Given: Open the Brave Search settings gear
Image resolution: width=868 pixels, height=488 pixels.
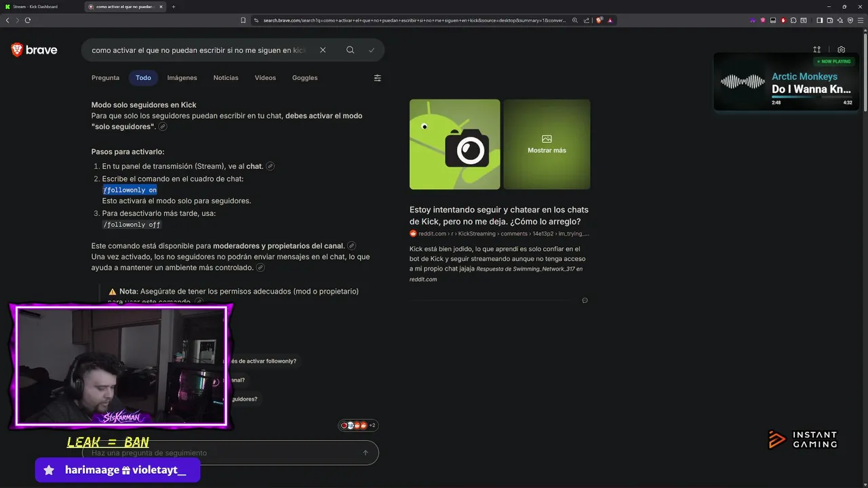Looking at the screenshot, I should (x=842, y=49).
